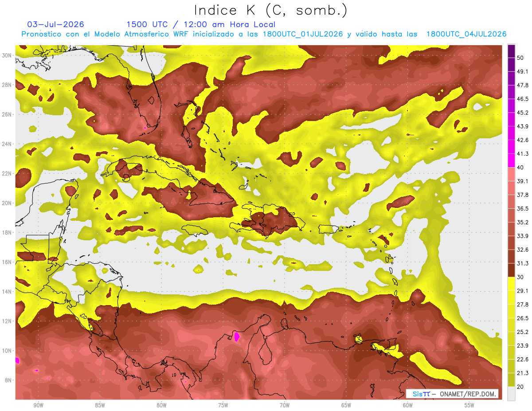Click the 80W longitude label
532x411 pixels.
pyautogui.click(x=161, y=405)
